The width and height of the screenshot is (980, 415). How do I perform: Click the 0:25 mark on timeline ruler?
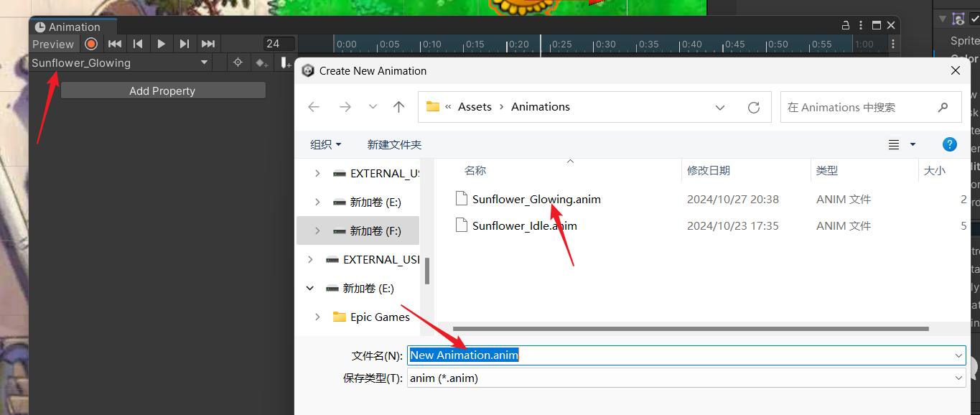[561, 44]
